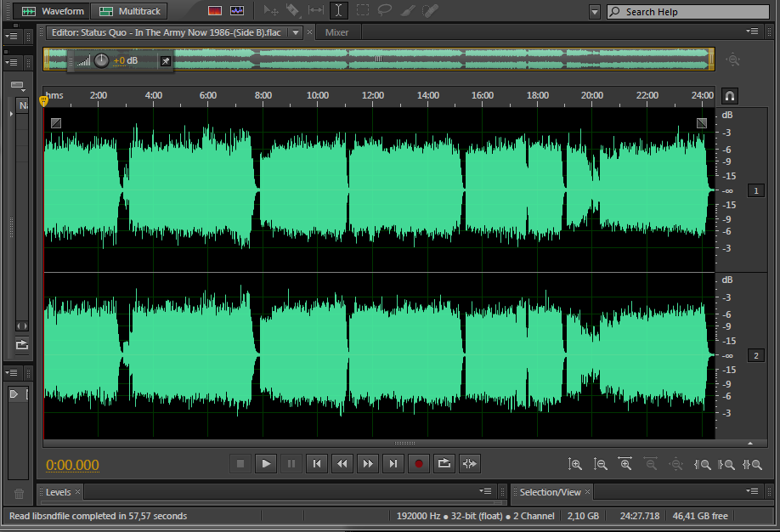Screen dimensions: 780x532
Task: Close the Levels panel
Action: [77, 492]
